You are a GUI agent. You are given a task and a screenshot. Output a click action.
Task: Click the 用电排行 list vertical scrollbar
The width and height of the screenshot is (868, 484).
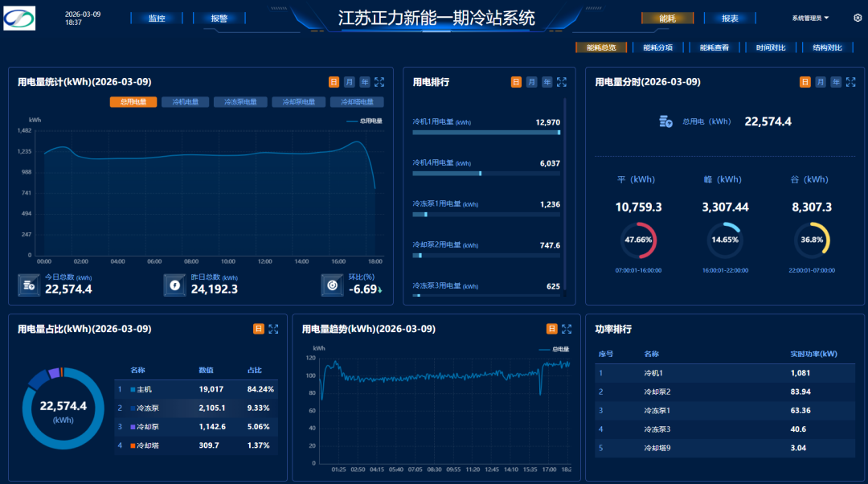coord(565,193)
